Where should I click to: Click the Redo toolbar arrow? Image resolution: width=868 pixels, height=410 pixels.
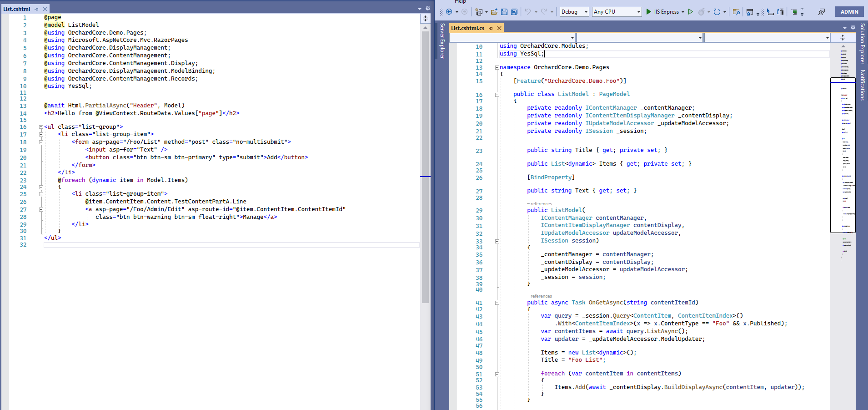[x=544, y=12]
